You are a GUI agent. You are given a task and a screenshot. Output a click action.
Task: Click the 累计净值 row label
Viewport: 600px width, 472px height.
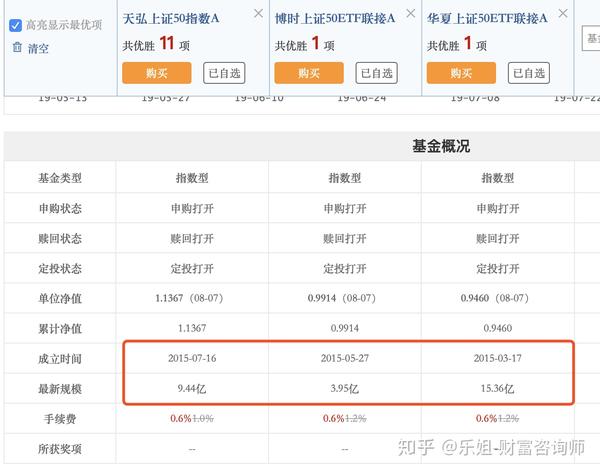click(x=60, y=328)
